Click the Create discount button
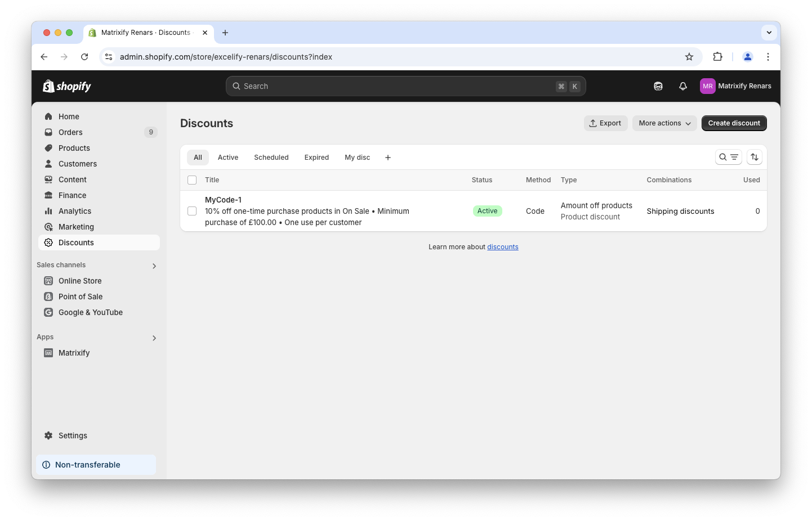Screen dimensions: 812x521 tap(734, 123)
